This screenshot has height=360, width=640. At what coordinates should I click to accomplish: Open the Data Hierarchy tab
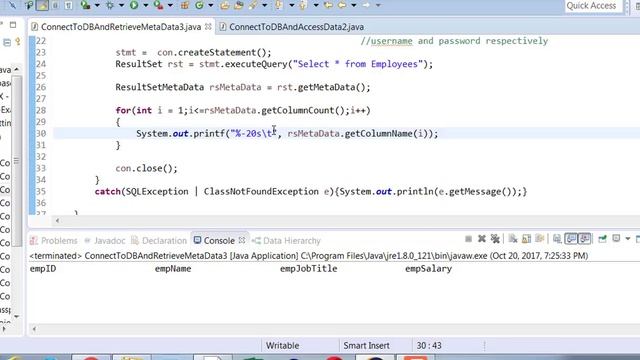(286, 241)
